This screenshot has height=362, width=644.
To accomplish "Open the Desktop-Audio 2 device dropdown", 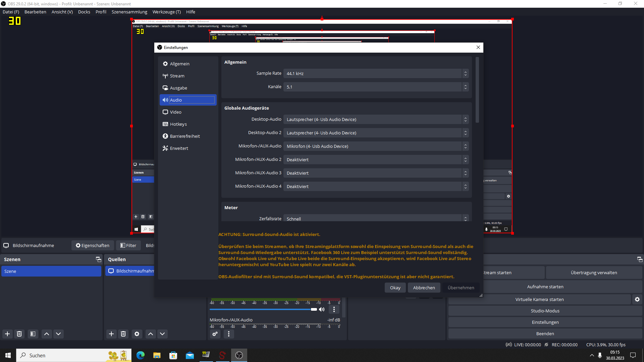I will pyautogui.click(x=376, y=133).
